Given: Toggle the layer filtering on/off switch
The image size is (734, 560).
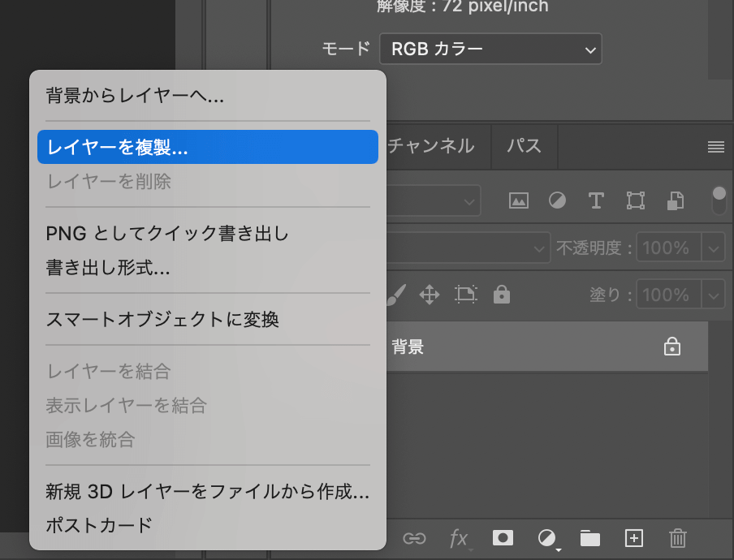Looking at the screenshot, I should (719, 200).
